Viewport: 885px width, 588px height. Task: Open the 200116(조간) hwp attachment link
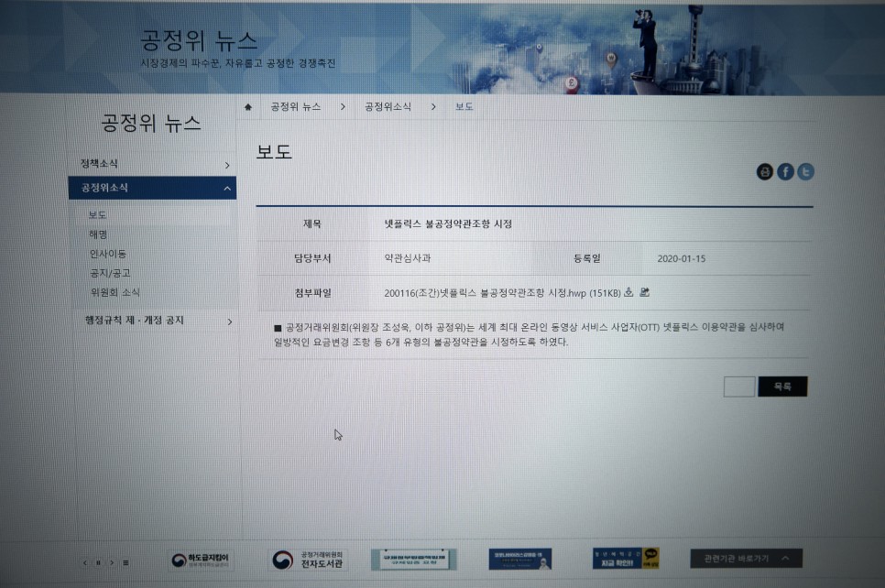(x=502, y=293)
